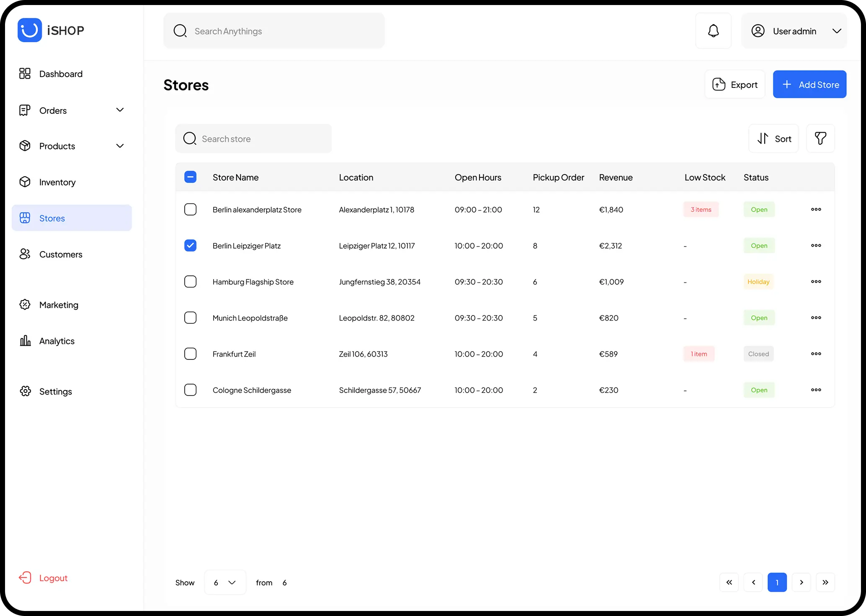
Task: Check the Munich Leopoldstraße checkbox
Action: click(191, 318)
